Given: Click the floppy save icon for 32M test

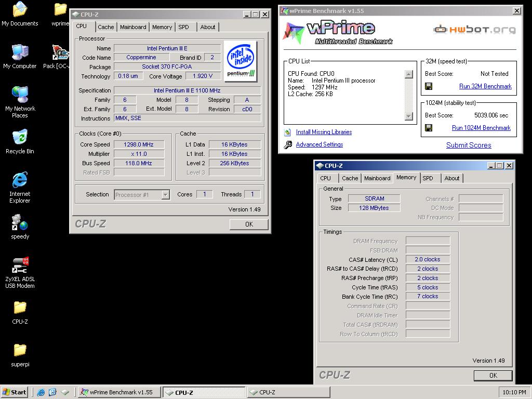Looking at the screenshot, I should 429,86.
